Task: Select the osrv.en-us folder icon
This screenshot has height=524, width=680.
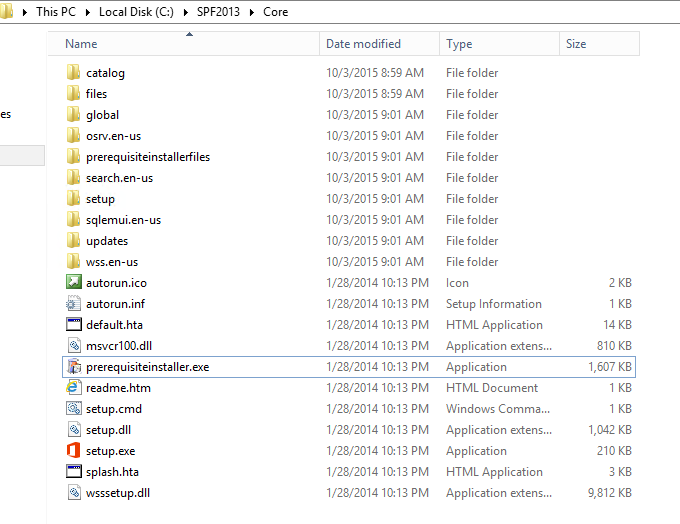Action: point(73,135)
